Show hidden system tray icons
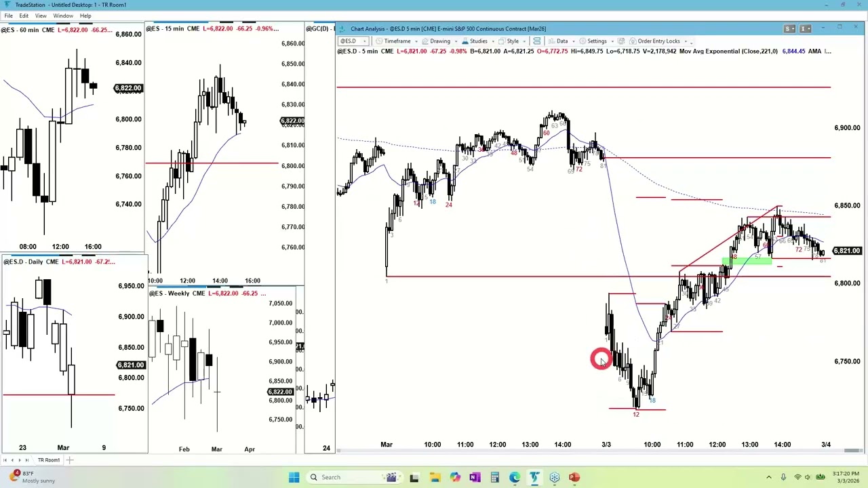Image resolution: width=868 pixels, height=488 pixels. pos(768,477)
